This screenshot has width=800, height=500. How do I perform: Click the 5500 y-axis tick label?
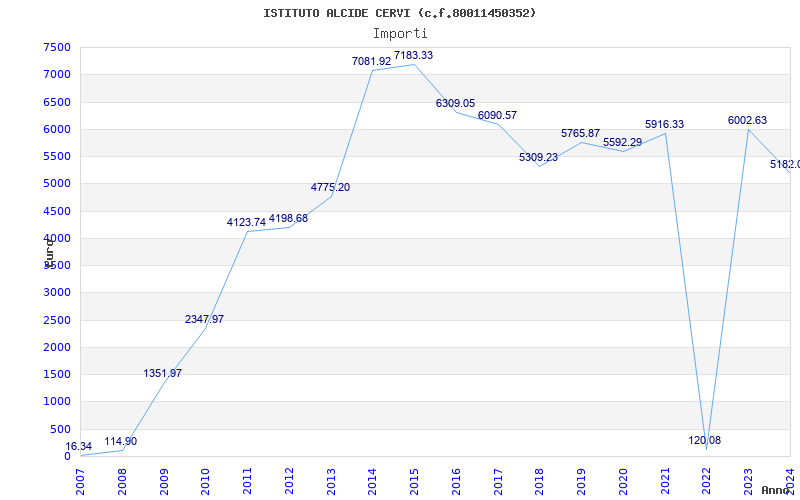point(57,156)
